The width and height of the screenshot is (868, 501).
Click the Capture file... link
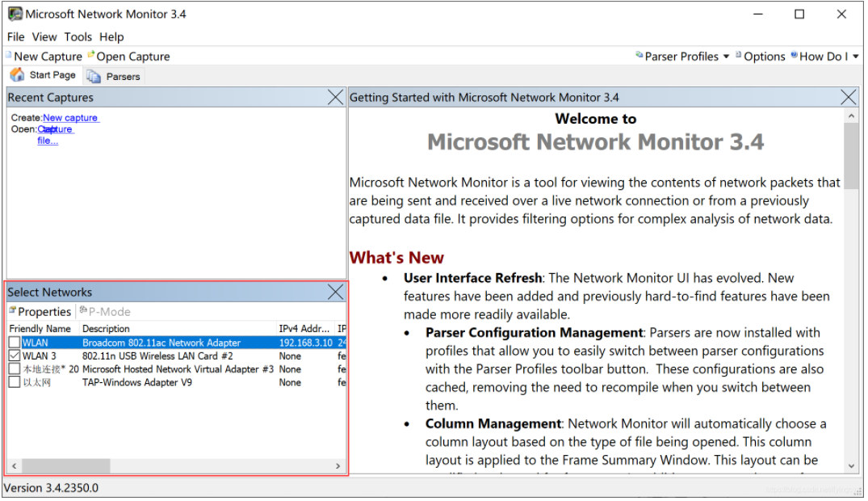[54, 135]
